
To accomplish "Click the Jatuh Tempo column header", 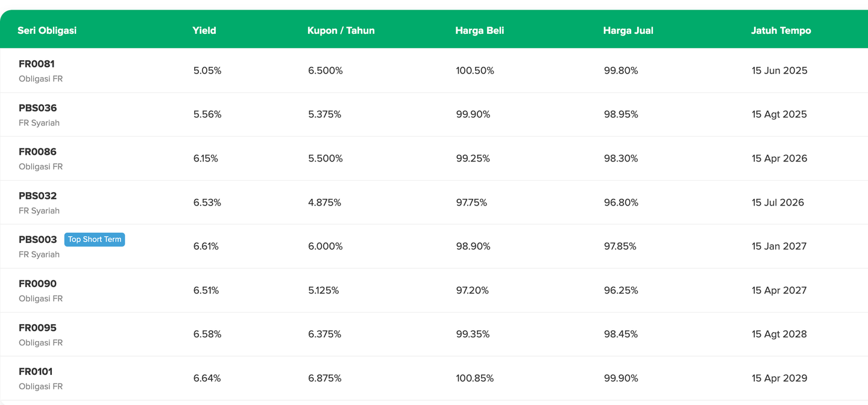I will tap(781, 30).
